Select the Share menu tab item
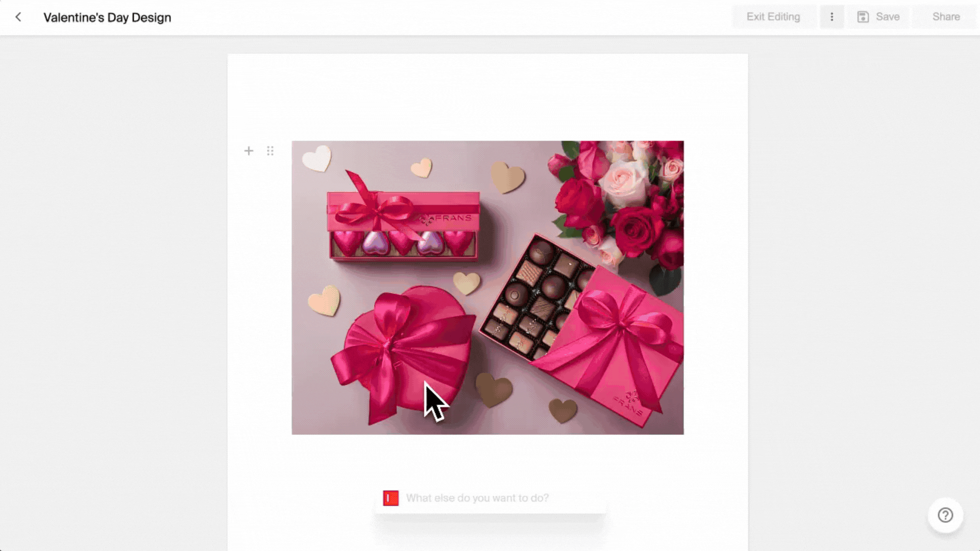This screenshot has height=551, width=980. click(946, 17)
